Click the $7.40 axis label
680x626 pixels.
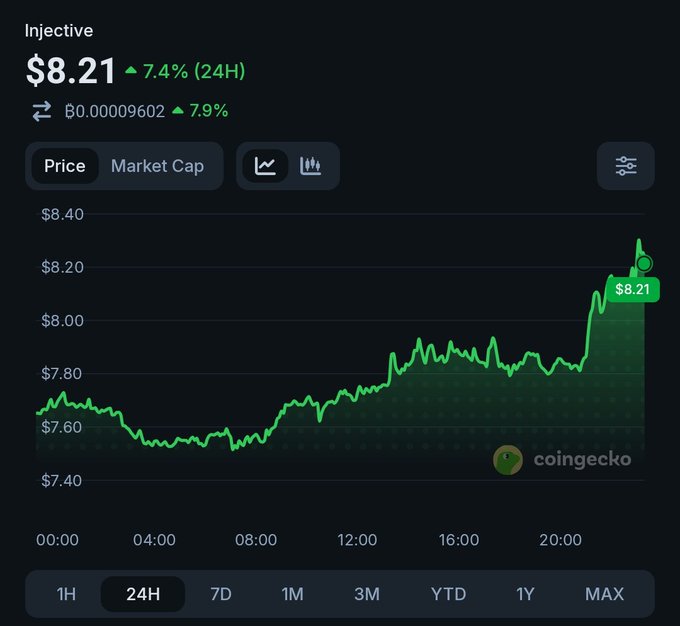[61, 481]
